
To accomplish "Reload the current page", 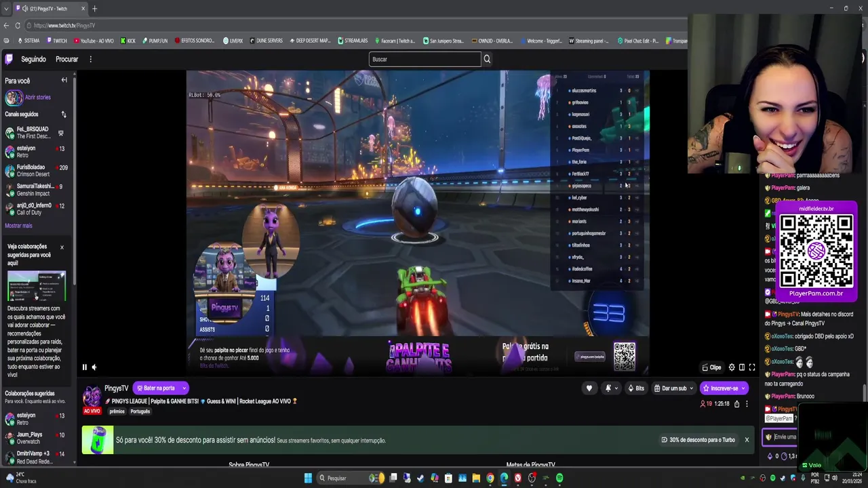I will point(18,26).
